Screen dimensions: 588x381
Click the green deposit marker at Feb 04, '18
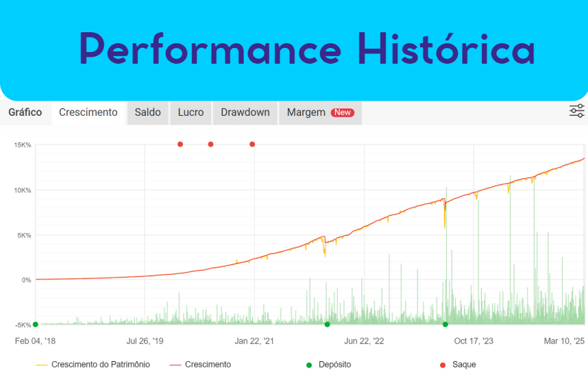click(36, 324)
